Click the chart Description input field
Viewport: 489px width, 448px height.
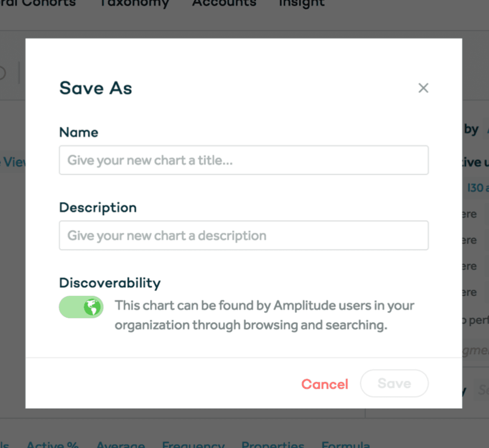[x=244, y=236]
